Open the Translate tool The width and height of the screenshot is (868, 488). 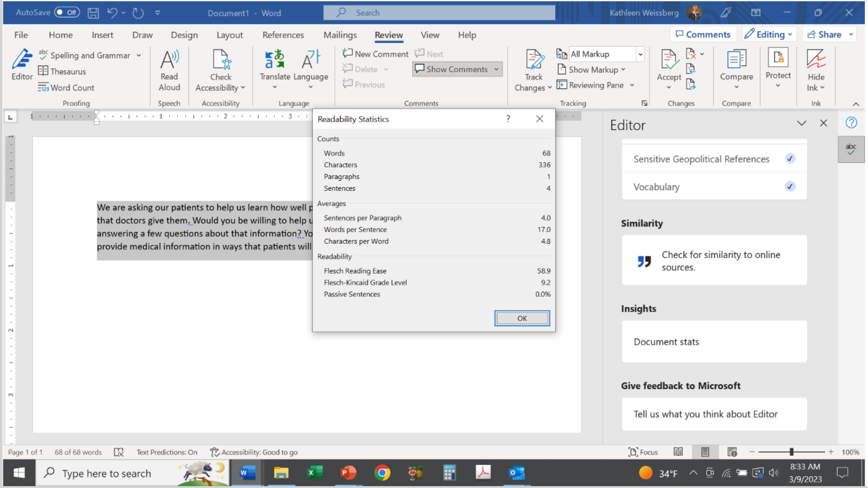[275, 69]
